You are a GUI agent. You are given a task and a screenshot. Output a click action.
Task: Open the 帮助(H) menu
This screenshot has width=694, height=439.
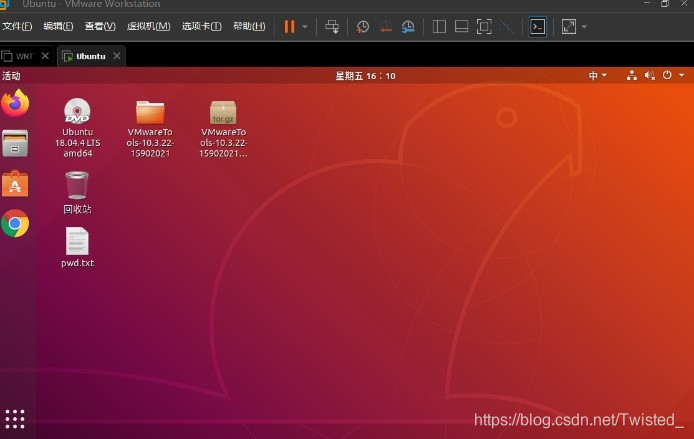pos(249,26)
